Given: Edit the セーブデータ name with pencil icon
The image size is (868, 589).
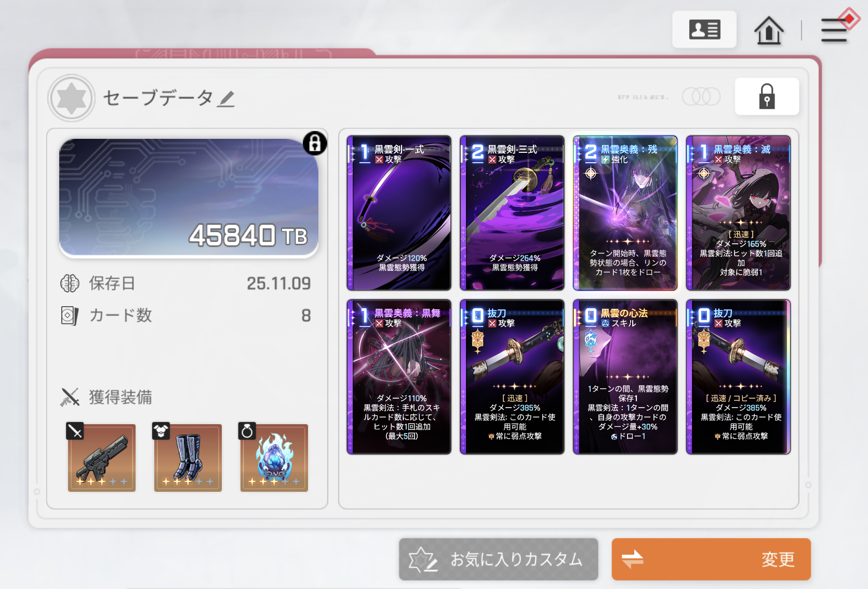Looking at the screenshot, I should pos(226,98).
